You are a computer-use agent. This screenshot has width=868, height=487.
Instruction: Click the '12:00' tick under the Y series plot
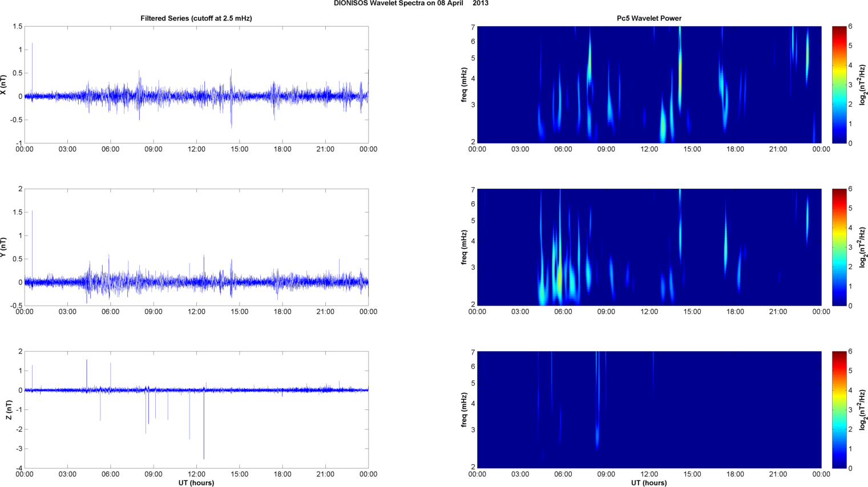[196, 312]
